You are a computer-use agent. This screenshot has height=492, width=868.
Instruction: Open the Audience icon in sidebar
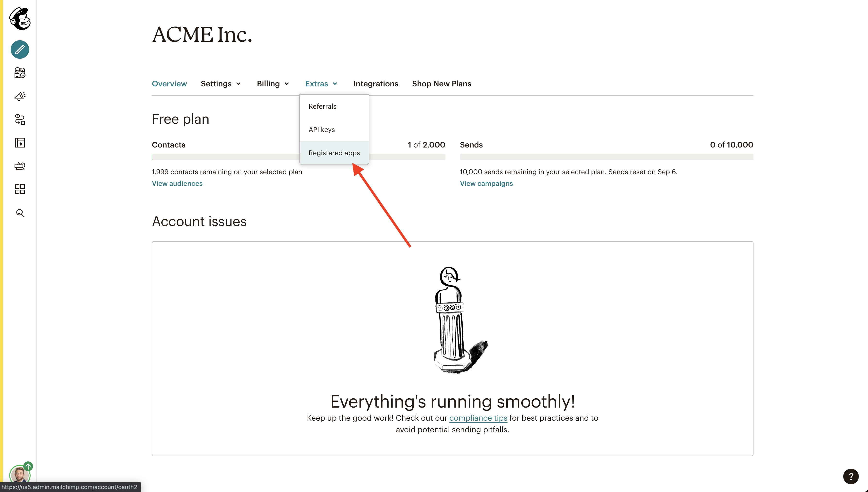click(20, 73)
